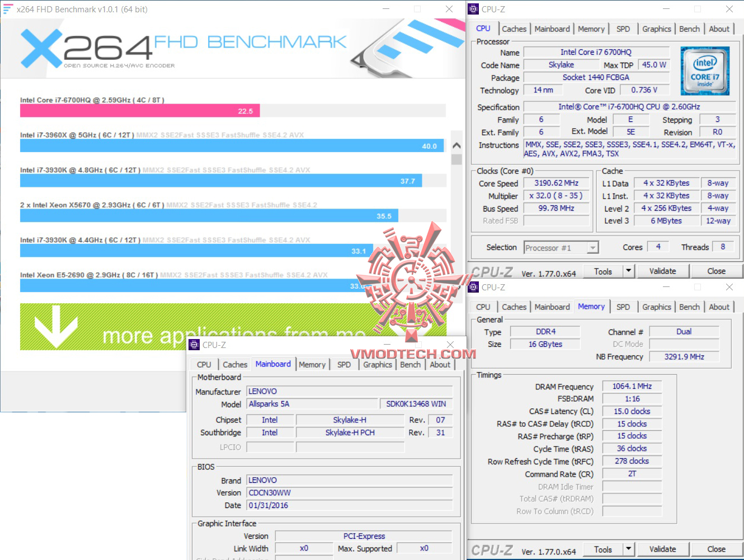Switch to the Bench tab
744x560 pixels.
pyautogui.click(x=689, y=29)
